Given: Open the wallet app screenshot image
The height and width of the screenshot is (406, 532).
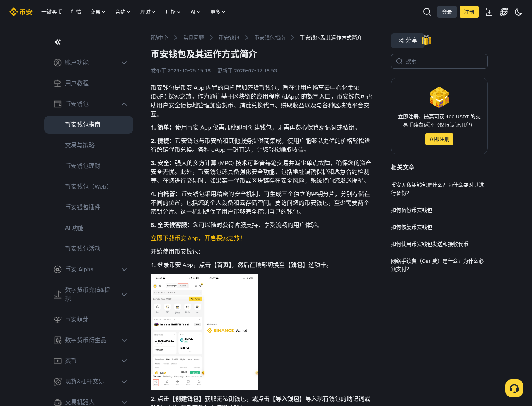Looking at the screenshot, I should click(x=204, y=332).
